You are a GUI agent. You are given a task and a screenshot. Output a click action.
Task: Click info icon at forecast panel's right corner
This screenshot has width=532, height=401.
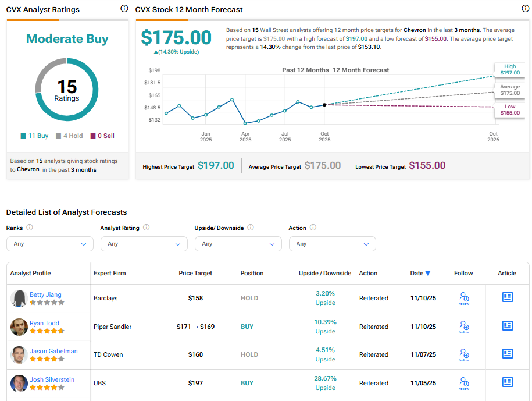(x=526, y=9)
